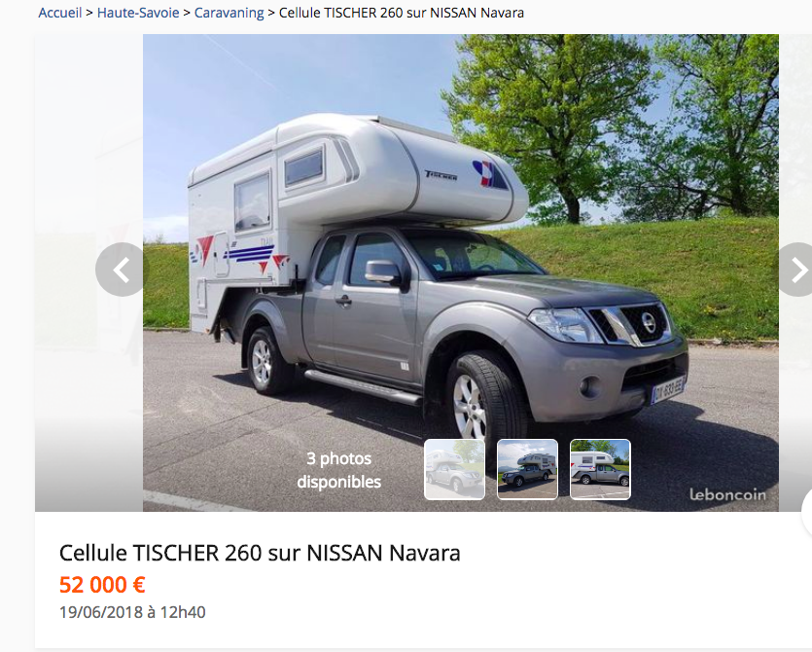Image resolution: width=812 pixels, height=652 pixels.
Task: Click the leboncoin watermark on the photo
Action: [727, 494]
